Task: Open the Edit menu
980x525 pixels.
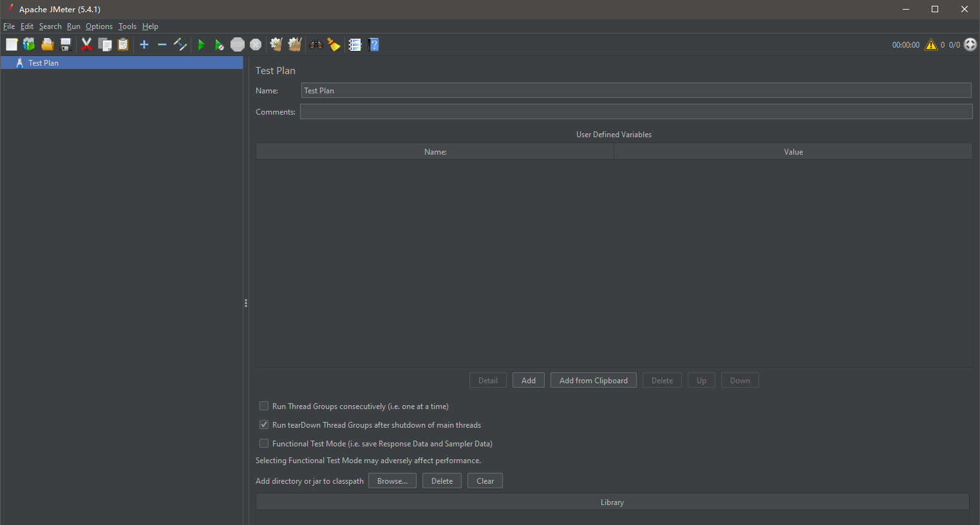Action: (x=27, y=26)
